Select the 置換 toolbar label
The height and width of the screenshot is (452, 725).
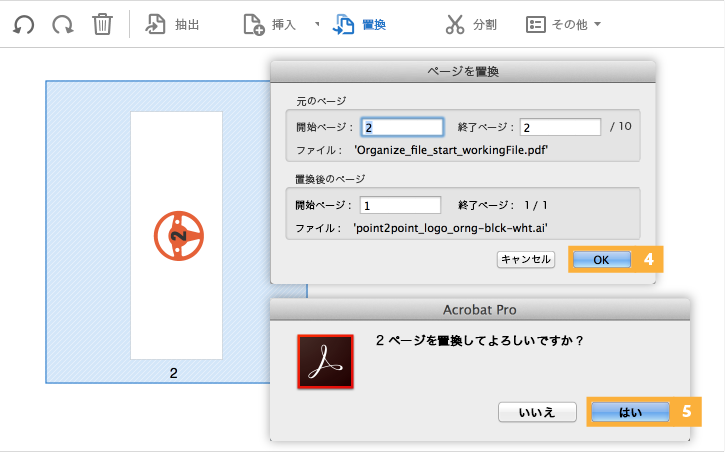click(374, 24)
